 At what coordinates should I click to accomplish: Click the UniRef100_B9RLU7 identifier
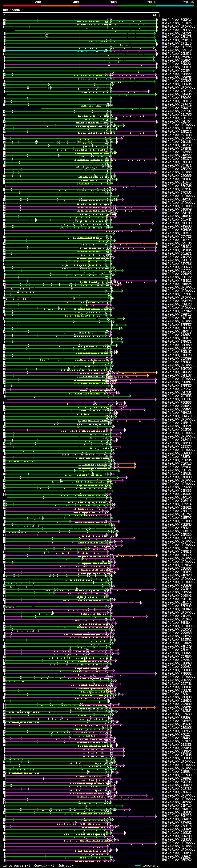(x=176, y=351)
